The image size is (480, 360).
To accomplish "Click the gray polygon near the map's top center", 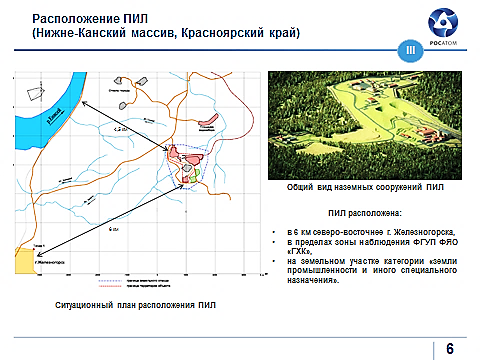I will click(142, 81).
